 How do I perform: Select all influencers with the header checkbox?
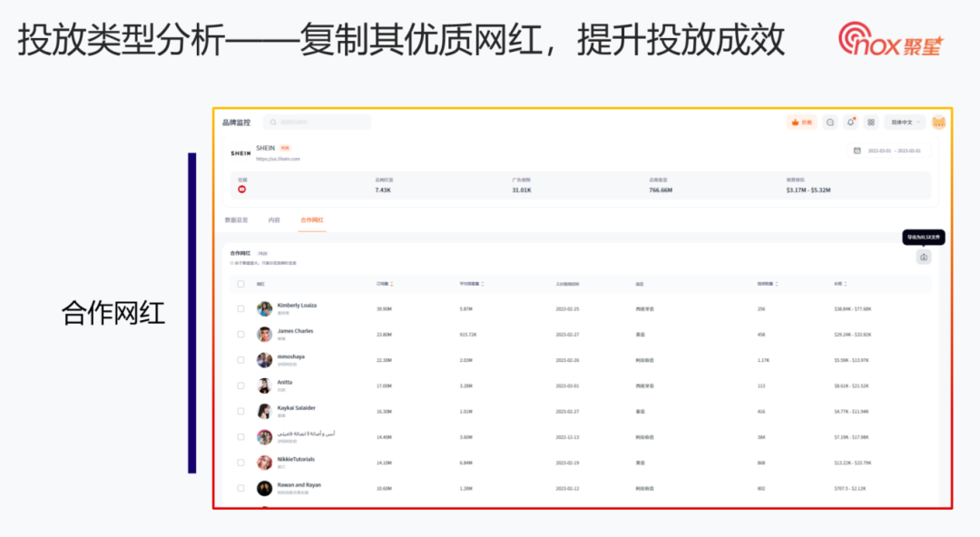click(240, 283)
